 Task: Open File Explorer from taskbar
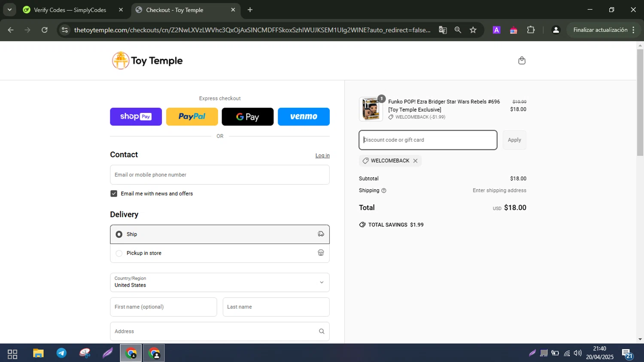pos(38,354)
